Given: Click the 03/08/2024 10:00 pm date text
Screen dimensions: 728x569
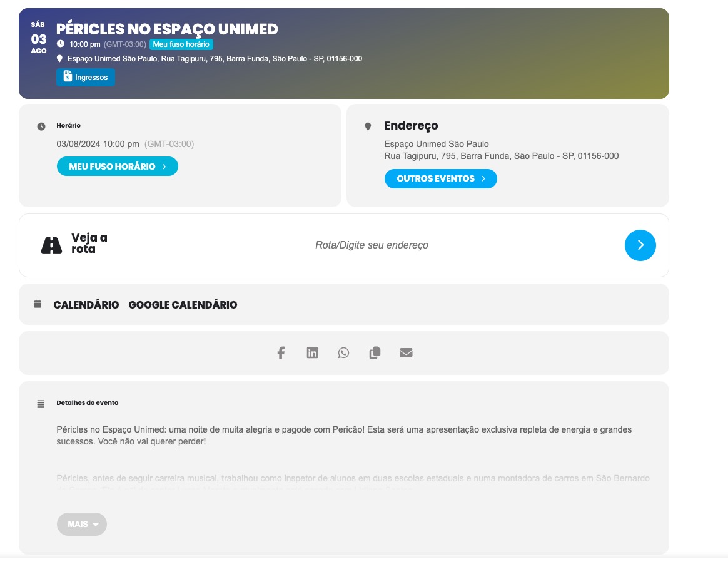Looking at the screenshot, I should tap(98, 144).
